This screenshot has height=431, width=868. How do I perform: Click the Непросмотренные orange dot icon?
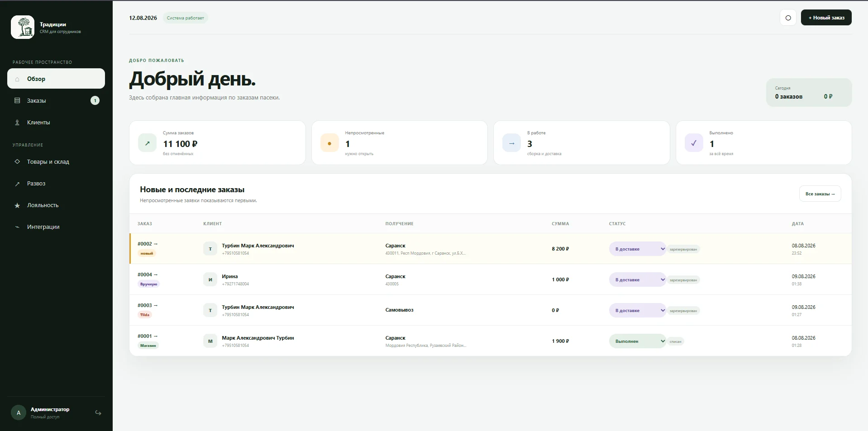click(x=329, y=143)
